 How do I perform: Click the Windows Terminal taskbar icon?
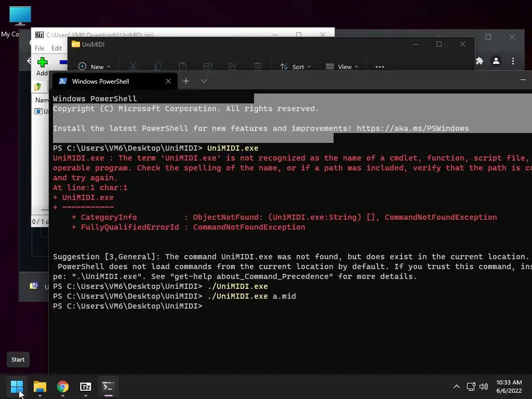(x=108, y=387)
